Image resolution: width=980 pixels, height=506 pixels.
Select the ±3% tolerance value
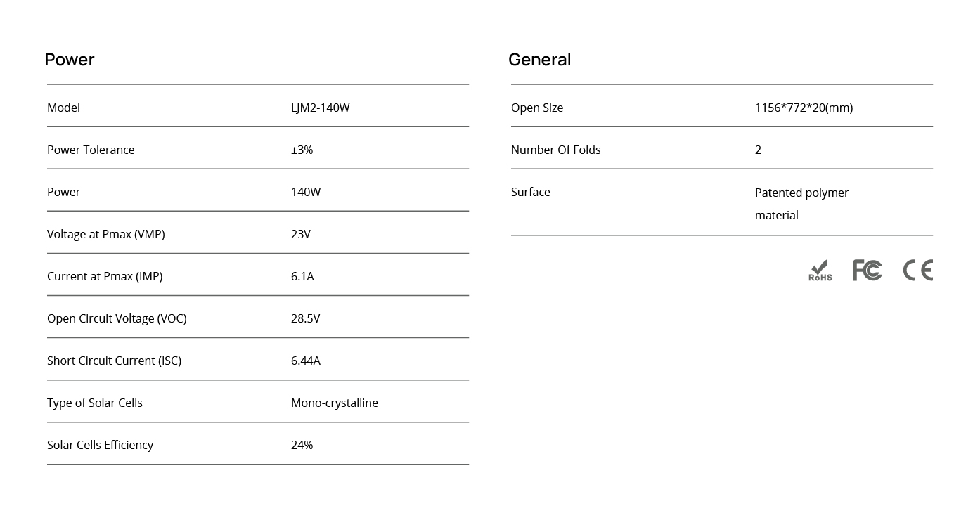302,150
